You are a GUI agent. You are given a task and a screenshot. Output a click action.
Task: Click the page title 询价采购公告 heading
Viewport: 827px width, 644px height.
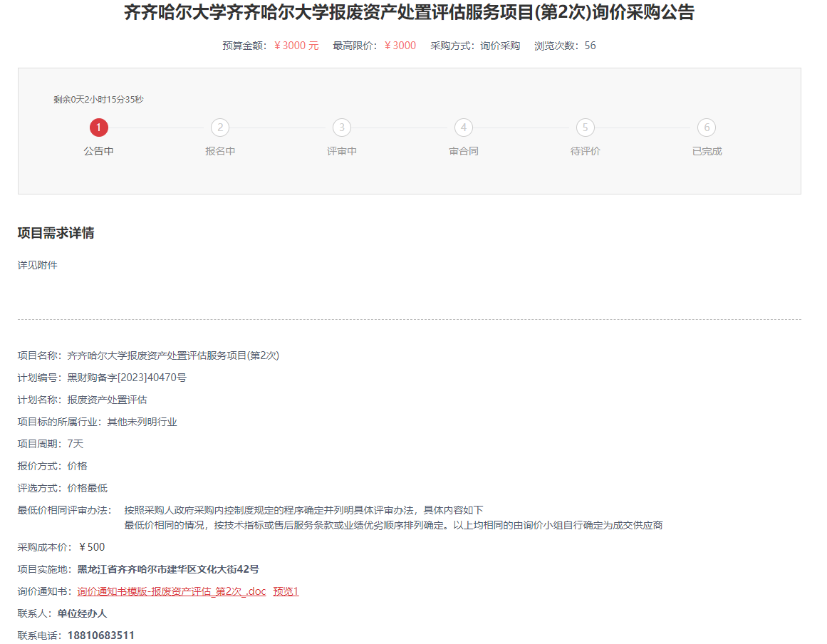click(409, 12)
